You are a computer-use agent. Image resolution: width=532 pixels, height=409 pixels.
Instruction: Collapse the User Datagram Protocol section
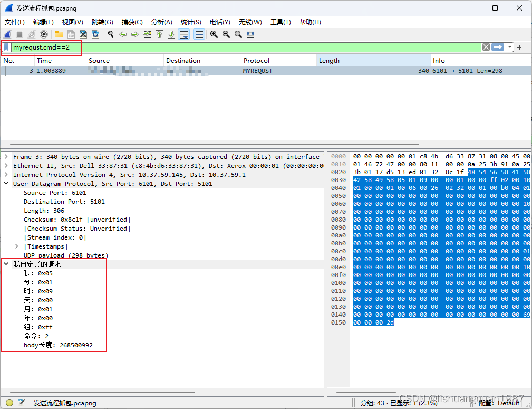pyautogui.click(x=6, y=184)
